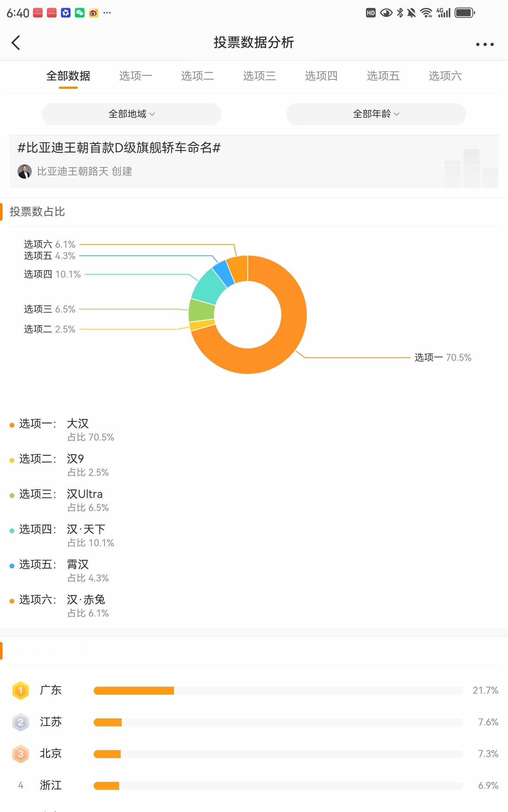The width and height of the screenshot is (508, 812).
Task: Tap the chart label 选项四 10.1%
Action: [52, 274]
